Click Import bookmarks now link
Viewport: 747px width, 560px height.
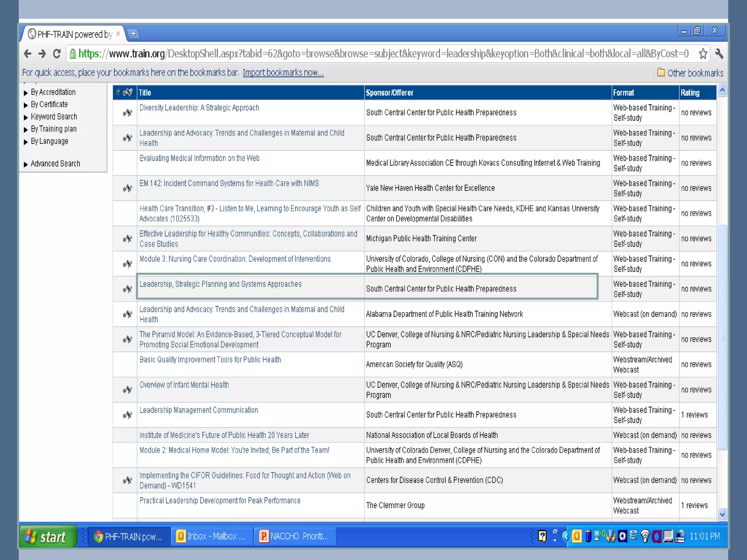coord(283,73)
